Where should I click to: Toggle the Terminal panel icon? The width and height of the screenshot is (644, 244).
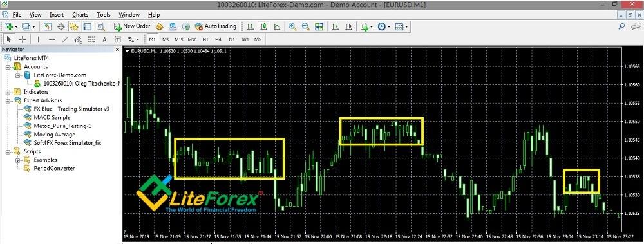point(87,26)
